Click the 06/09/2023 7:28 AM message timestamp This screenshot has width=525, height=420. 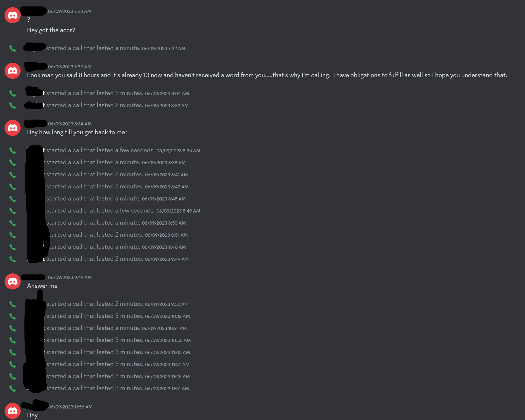click(x=69, y=11)
